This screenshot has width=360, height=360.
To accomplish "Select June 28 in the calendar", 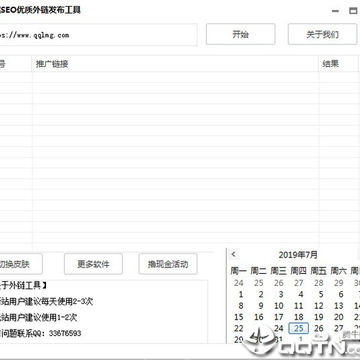I will 319,283.
